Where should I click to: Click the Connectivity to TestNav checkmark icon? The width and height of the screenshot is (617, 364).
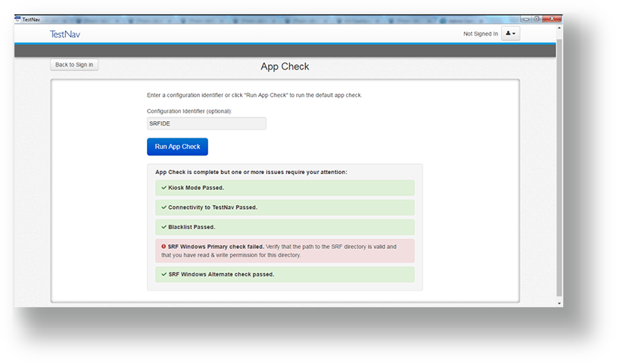click(163, 207)
